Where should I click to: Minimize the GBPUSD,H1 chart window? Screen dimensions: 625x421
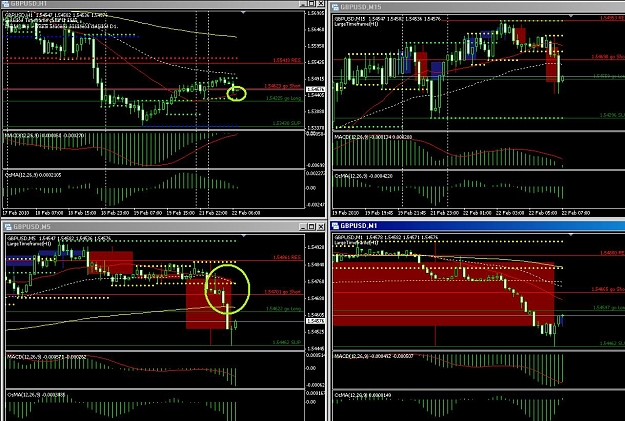(303, 4)
